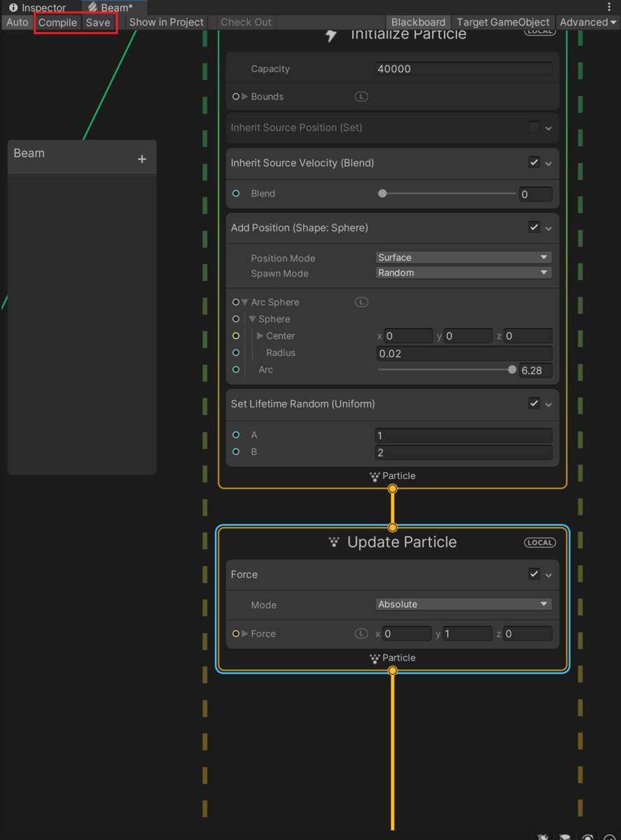Open Force Mode dropdown showing Absolute

coord(463,604)
